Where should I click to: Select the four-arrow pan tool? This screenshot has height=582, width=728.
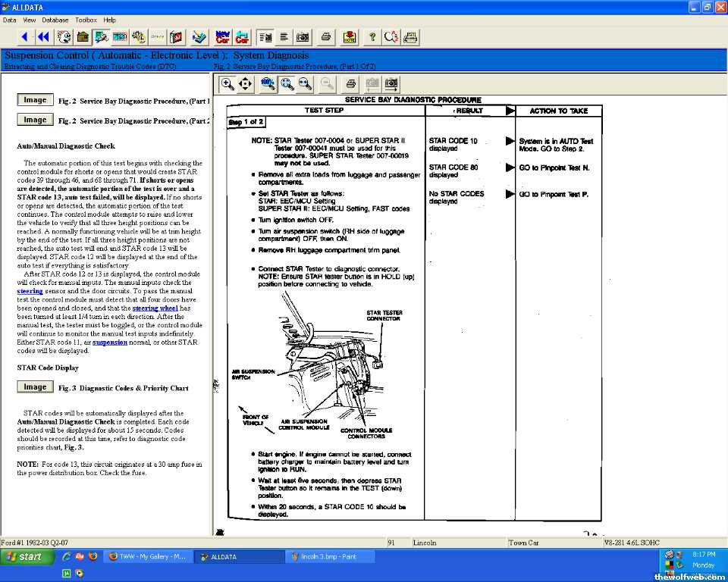(246, 84)
